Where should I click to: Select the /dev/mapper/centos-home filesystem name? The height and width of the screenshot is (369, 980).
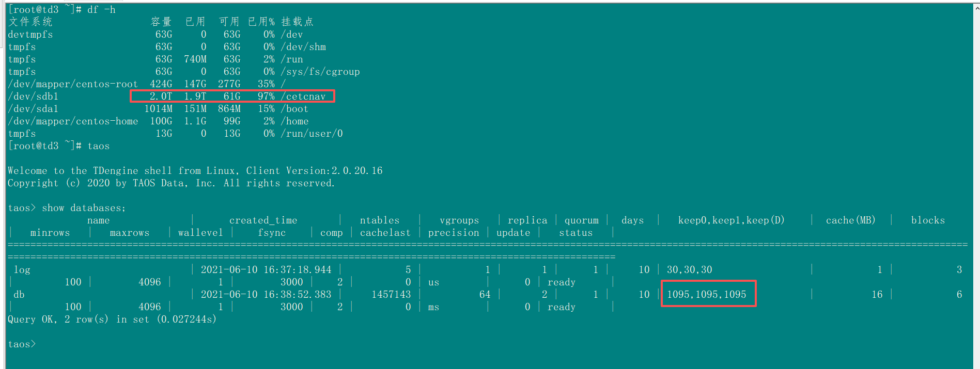click(x=73, y=121)
